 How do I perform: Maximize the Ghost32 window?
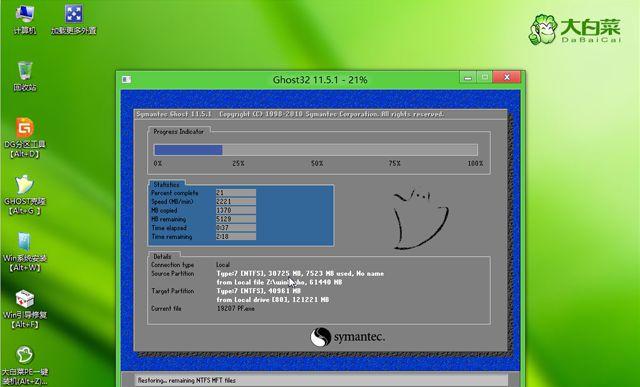(x=484, y=77)
